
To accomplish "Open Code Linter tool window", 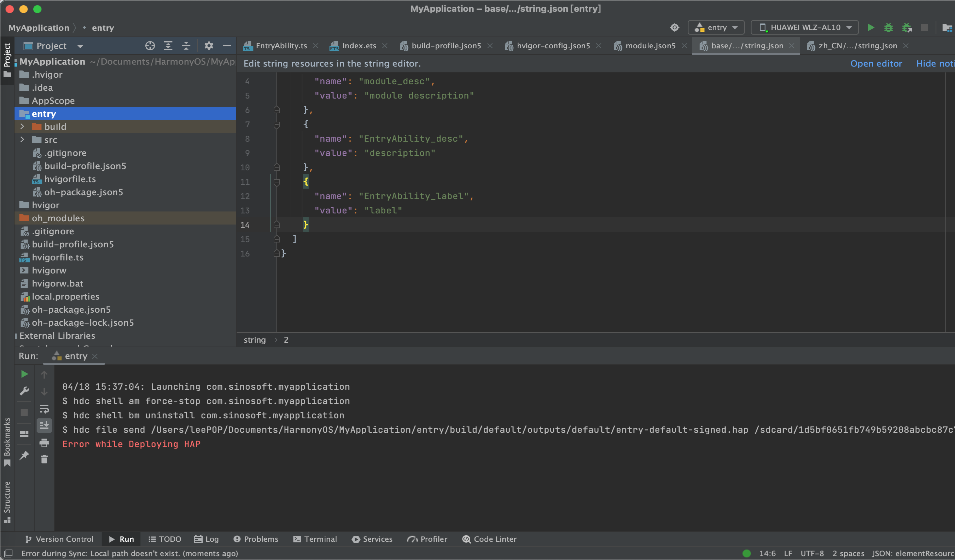I will tap(489, 539).
